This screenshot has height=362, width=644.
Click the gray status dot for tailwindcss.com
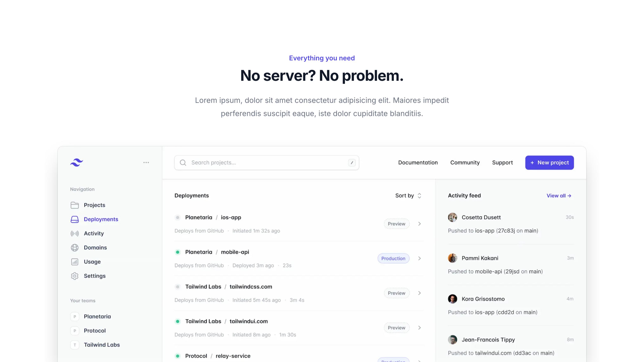point(178,287)
